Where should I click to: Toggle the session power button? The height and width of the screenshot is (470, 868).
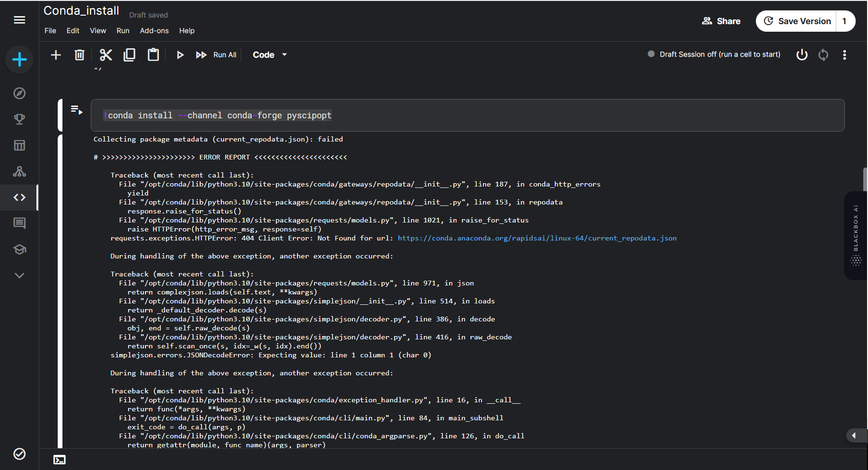802,55
